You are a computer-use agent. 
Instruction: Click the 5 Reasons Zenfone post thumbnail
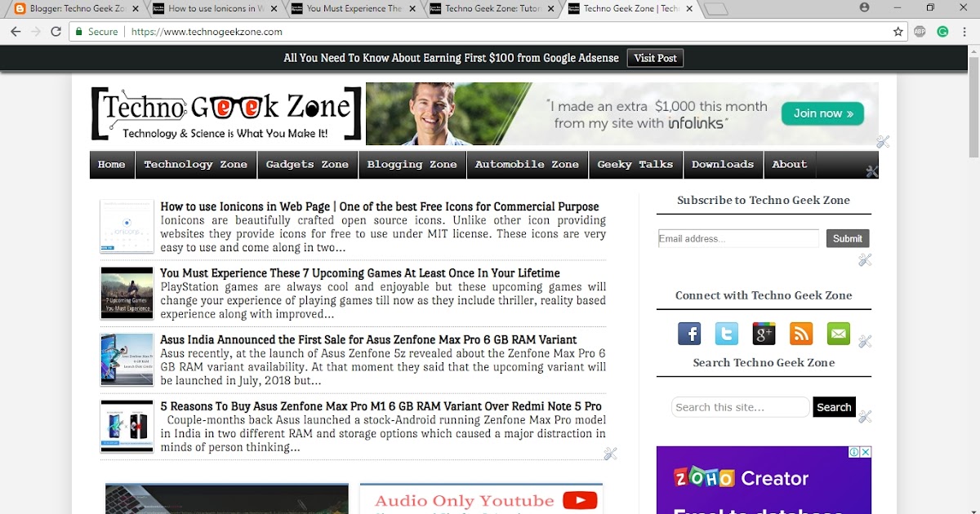(127, 426)
